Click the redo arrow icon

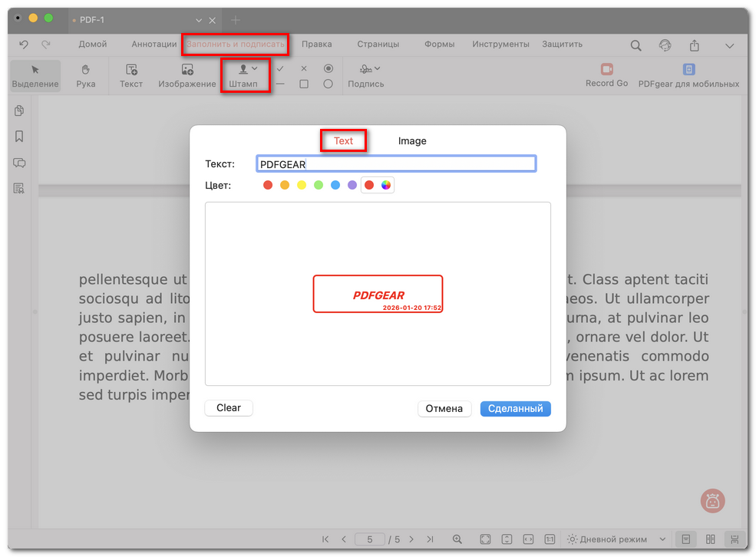(x=46, y=44)
